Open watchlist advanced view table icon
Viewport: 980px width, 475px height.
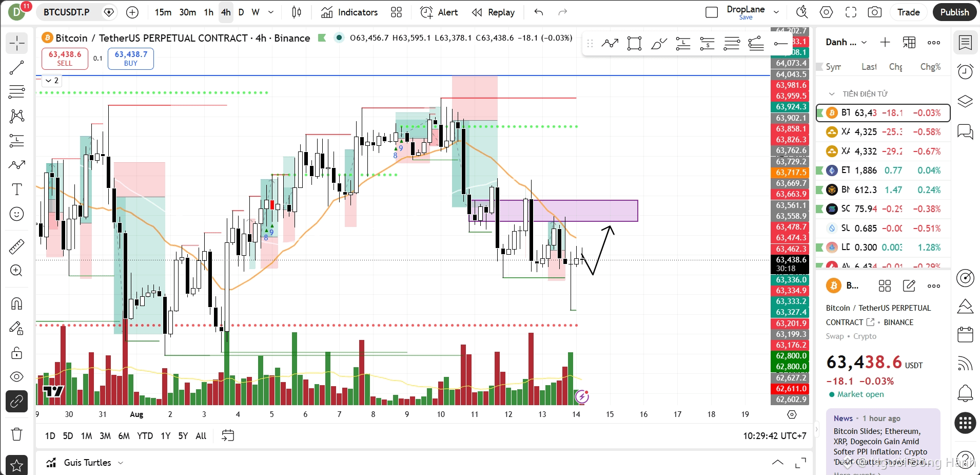pos(909,43)
